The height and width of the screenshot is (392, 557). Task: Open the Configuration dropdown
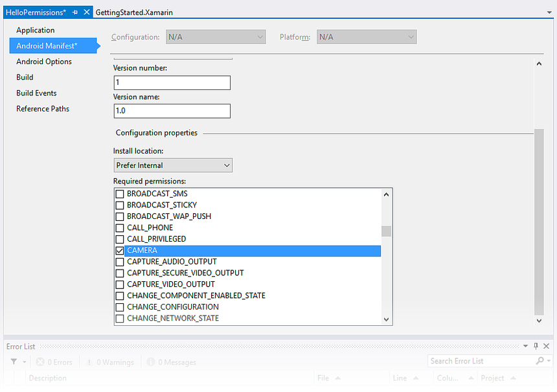point(260,37)
